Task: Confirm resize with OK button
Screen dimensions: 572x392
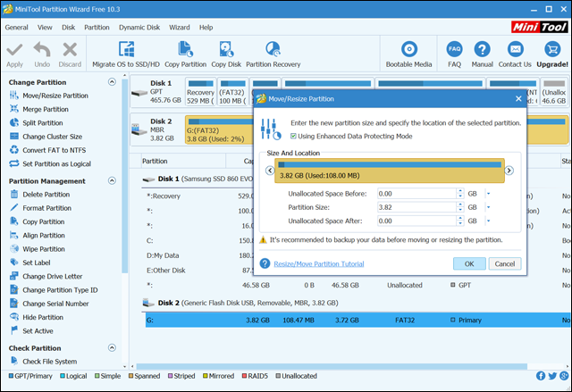Action: click(x=469, y=263)
